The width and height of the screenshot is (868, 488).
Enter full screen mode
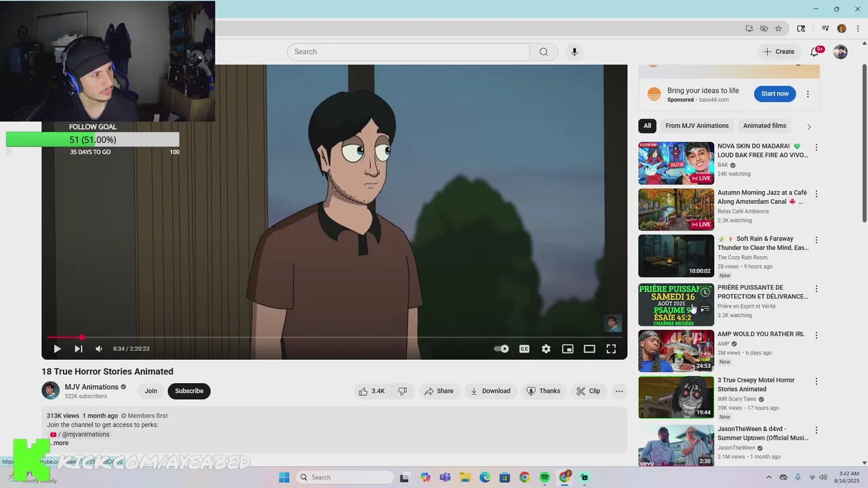611,348
